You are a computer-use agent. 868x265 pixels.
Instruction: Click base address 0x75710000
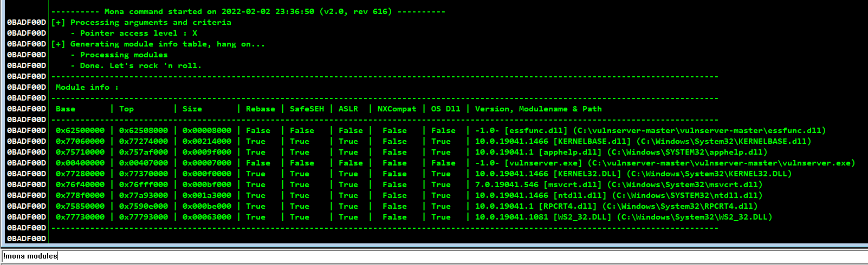pyautogui.click(x=80, y=152)
